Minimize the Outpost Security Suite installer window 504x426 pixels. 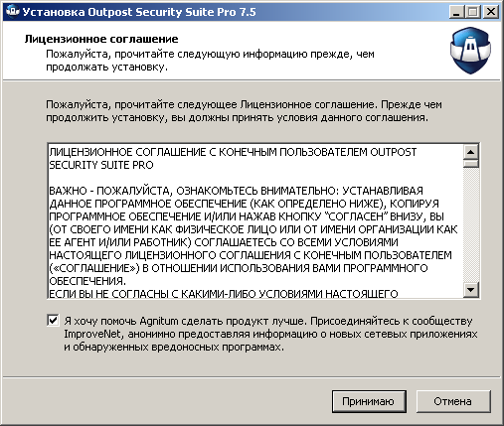pos(457,12)
